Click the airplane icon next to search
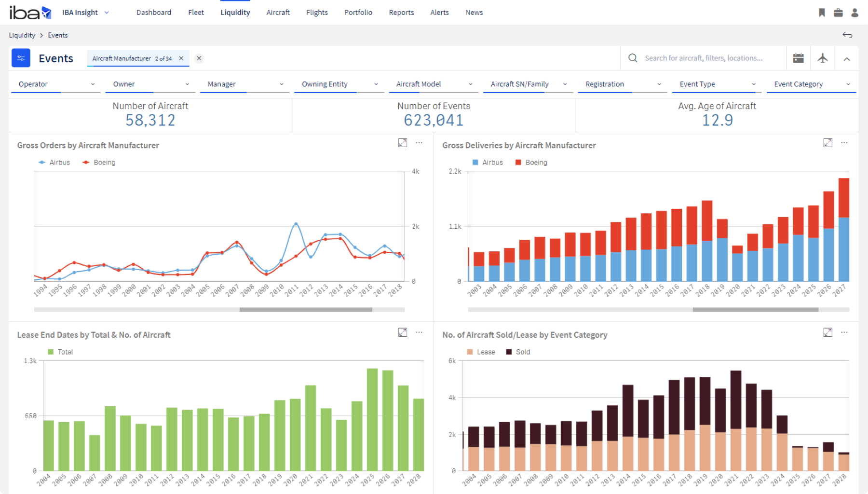This screenshot has height=494, width=868. point(823,58)
